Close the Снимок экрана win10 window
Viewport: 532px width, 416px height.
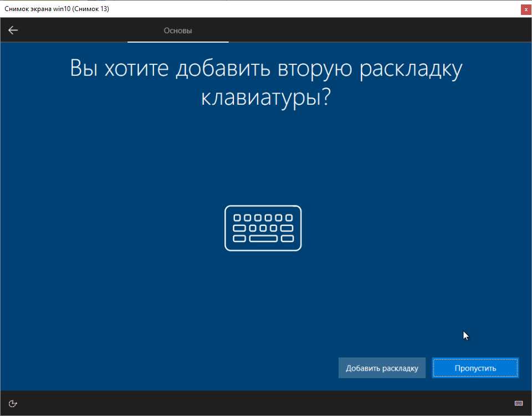526,10
